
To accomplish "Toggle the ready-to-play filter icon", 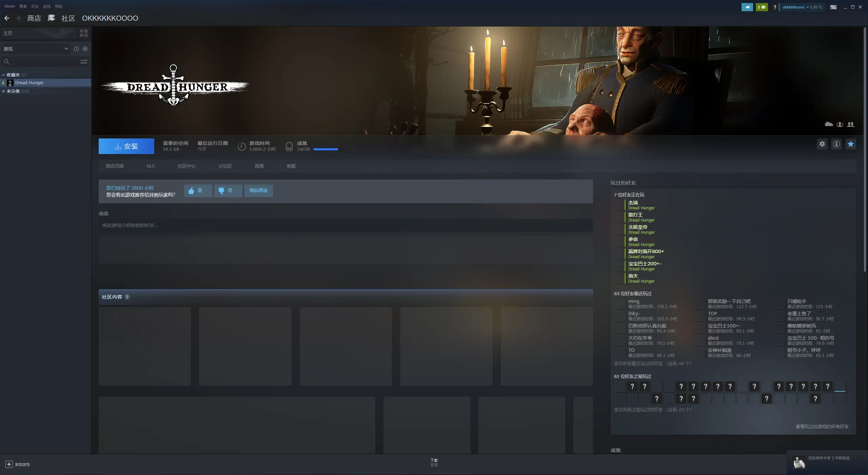I will click(x=85, y=49).
